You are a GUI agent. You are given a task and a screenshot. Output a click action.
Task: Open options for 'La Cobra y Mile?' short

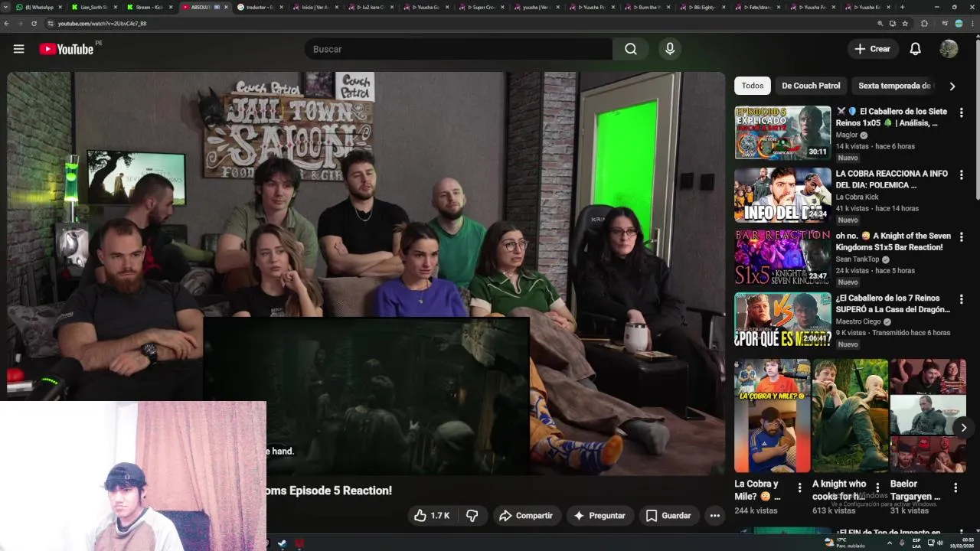[799, 487]
